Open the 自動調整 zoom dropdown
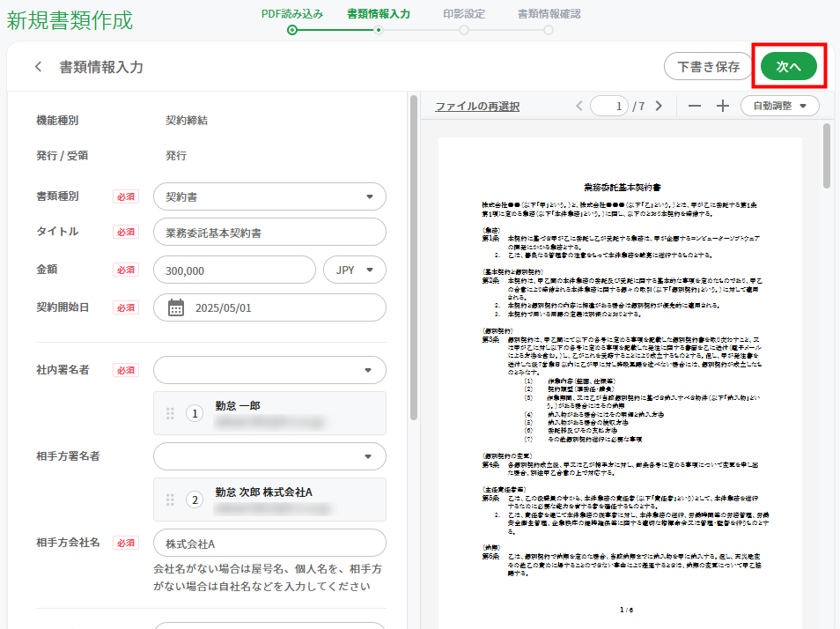840x629 pixels. (x=779, y=106)
